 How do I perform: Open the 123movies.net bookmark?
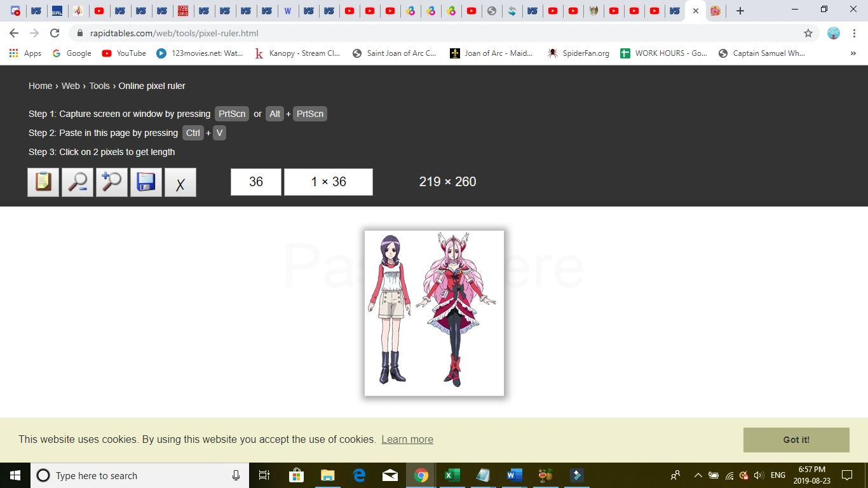pyautogui.click(x=200, y=53)
